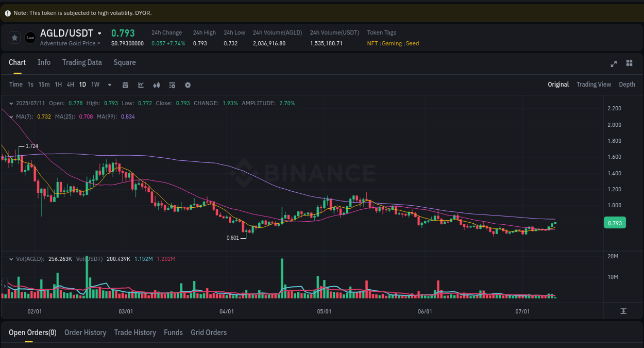Open the line chart style icon

[141, 85]
